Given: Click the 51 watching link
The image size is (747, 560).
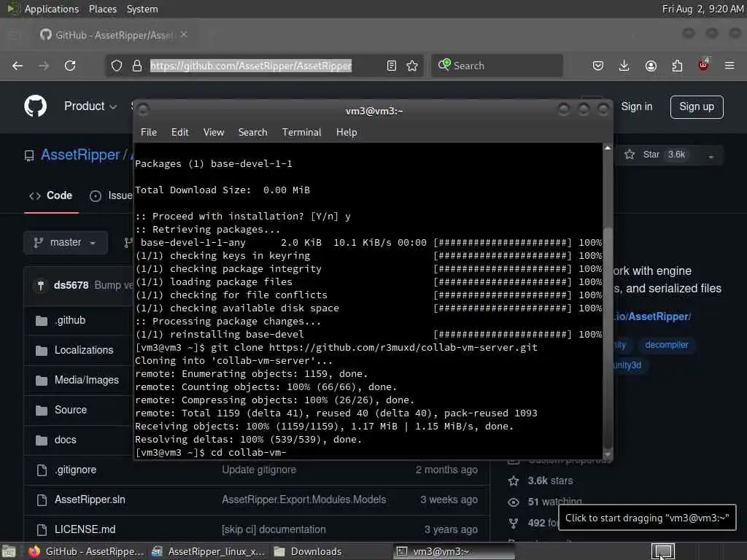Looking at the screenshot, I should pos(554,502).
